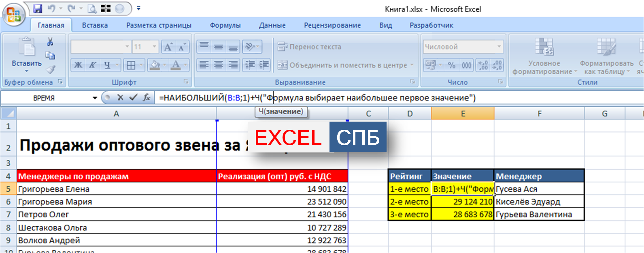Save the workbook via quick access toolbar

(x=38, y=9)
